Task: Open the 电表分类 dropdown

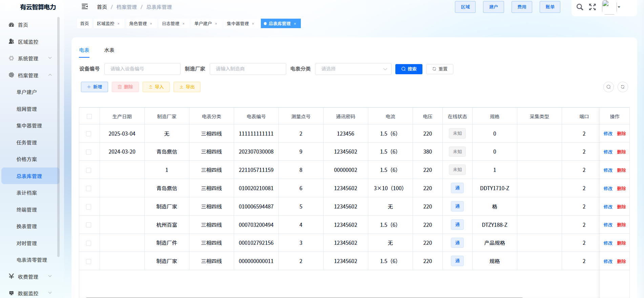Action: point(353,69)
